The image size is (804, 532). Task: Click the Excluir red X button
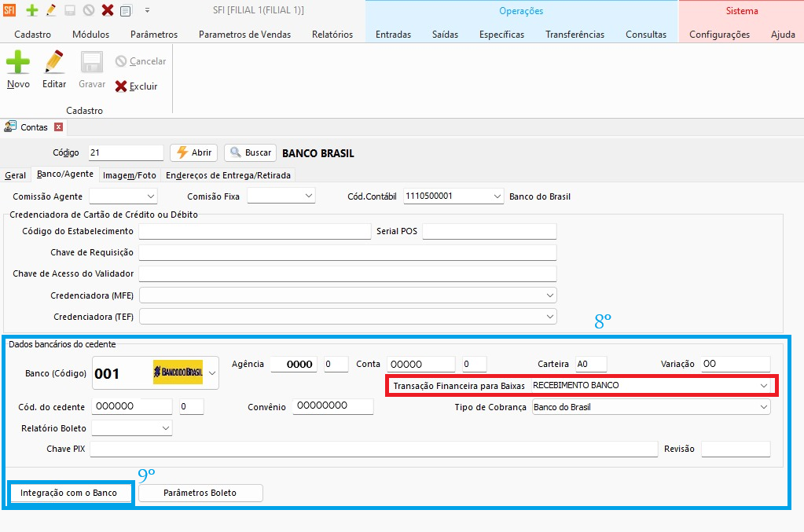click(x=137, y=86)
